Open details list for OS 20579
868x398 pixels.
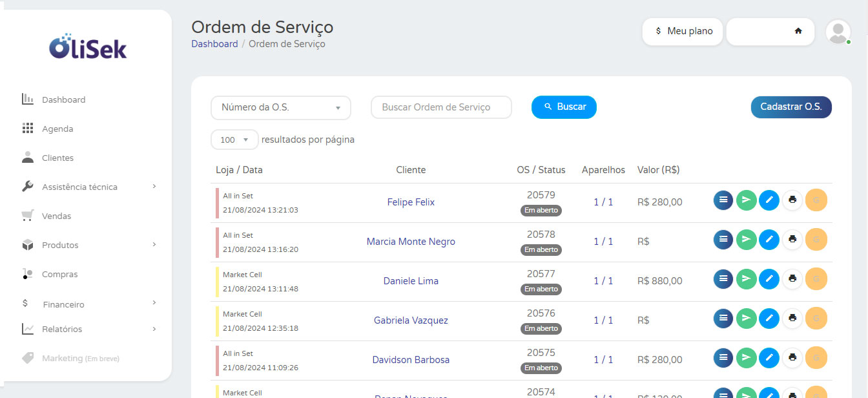click(723, 200)
